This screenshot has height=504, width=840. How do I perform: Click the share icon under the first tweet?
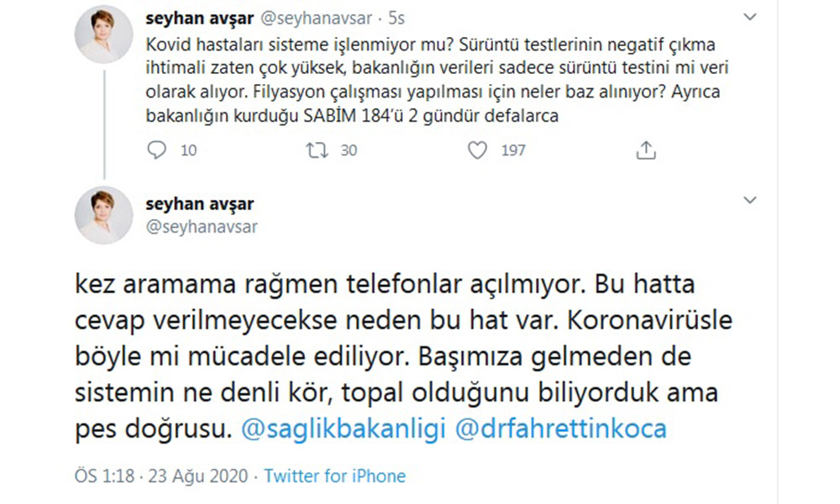click(645, 150)
